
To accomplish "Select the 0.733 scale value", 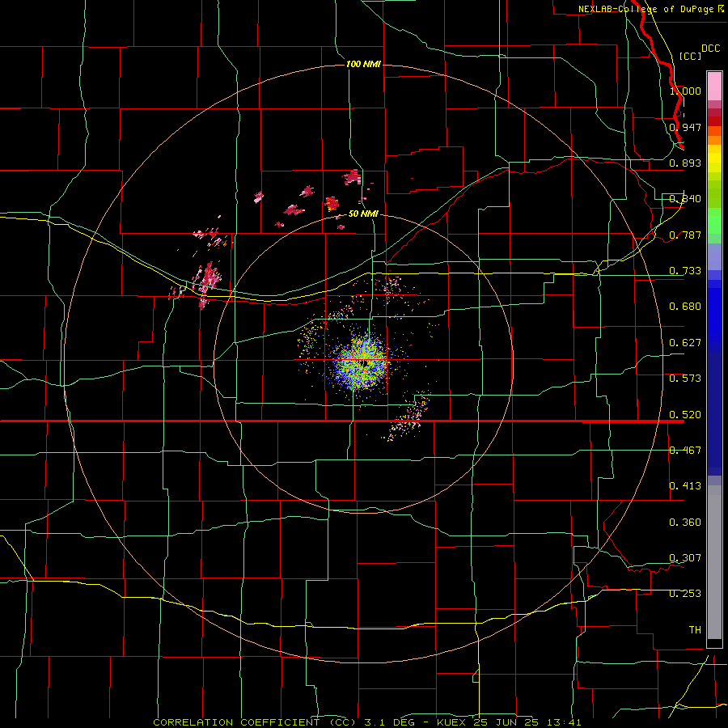I will click(685, 270).
